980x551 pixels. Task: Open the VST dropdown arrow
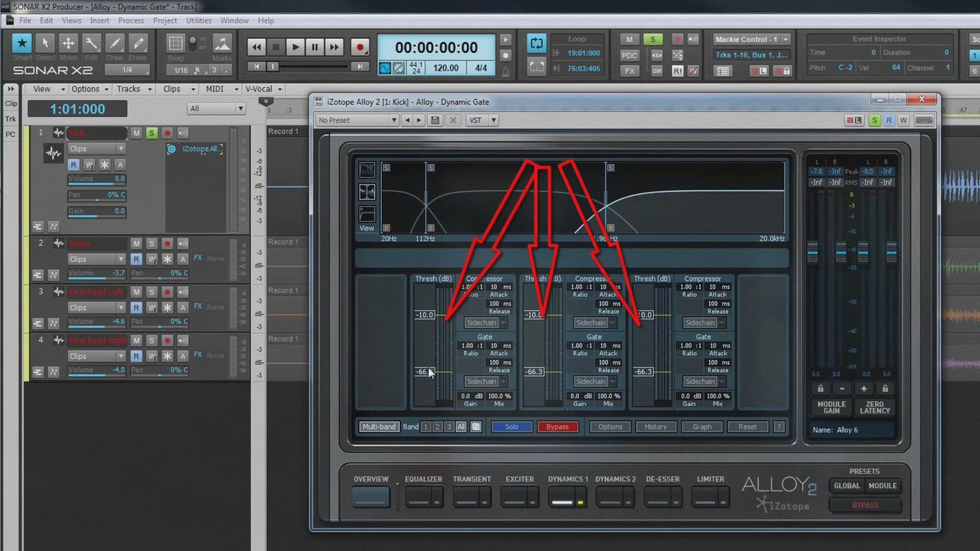pyautogui.click(x=494, y=120)
